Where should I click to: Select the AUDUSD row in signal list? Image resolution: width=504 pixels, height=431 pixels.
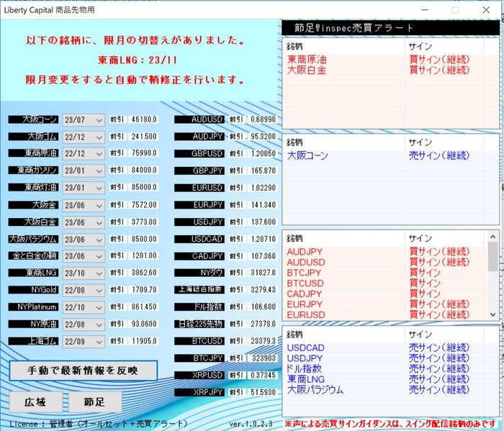385,262
